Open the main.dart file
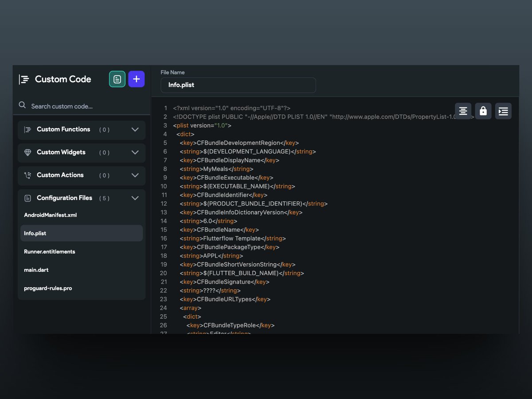532x399 pixels. point(36,270)
